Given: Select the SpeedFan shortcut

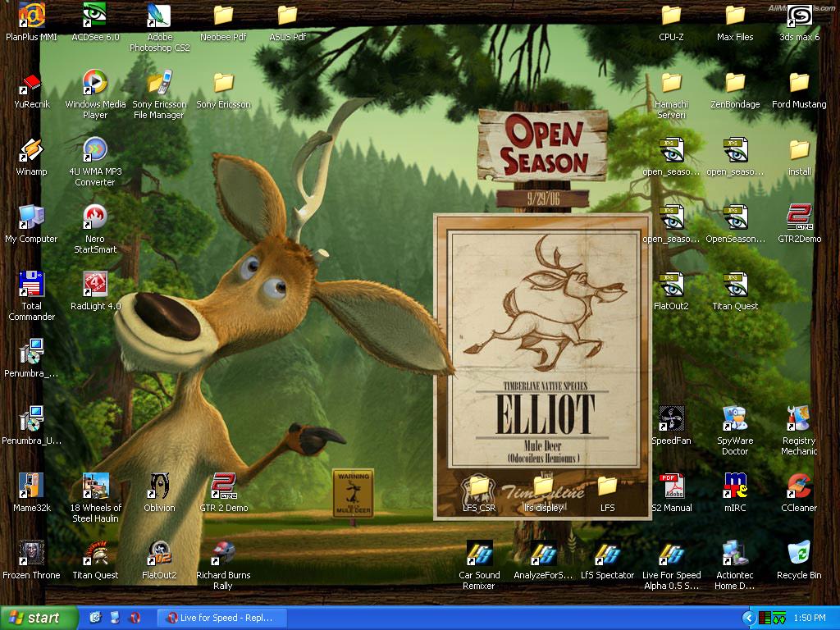Looking at the screenshot, I should 671,419.
